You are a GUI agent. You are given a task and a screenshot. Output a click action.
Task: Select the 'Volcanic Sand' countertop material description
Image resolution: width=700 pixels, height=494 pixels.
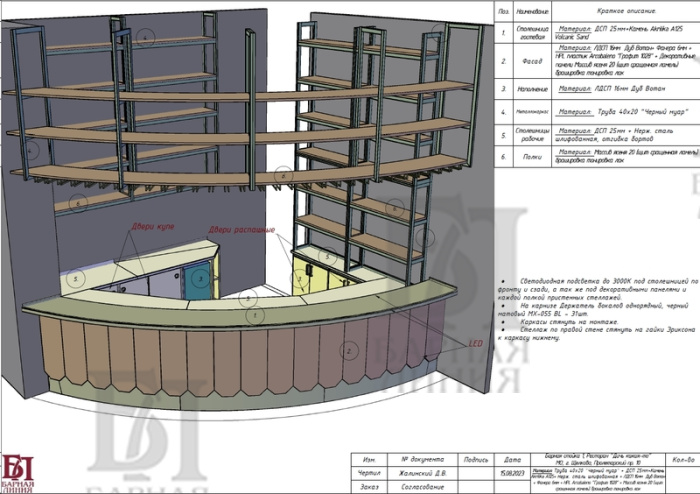click(626, 33)
